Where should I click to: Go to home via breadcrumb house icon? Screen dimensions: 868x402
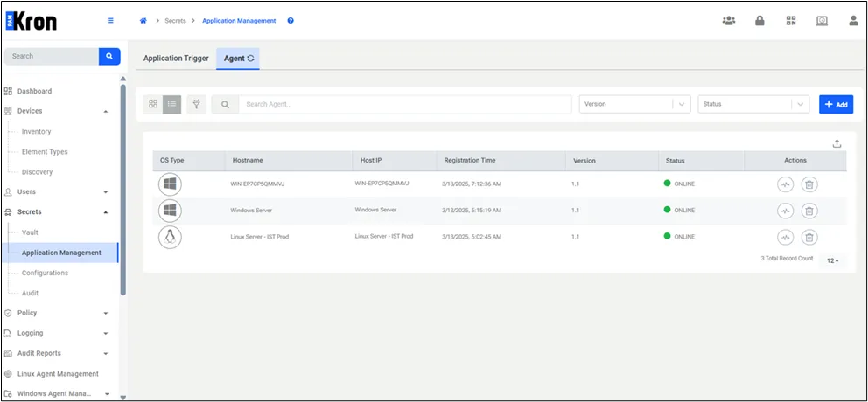[143, 21]
